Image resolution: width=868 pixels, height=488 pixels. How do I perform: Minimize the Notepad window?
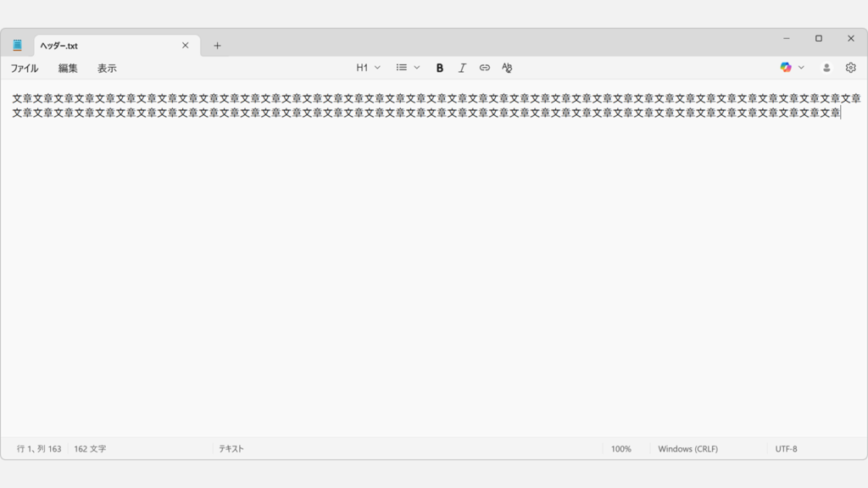786,39
